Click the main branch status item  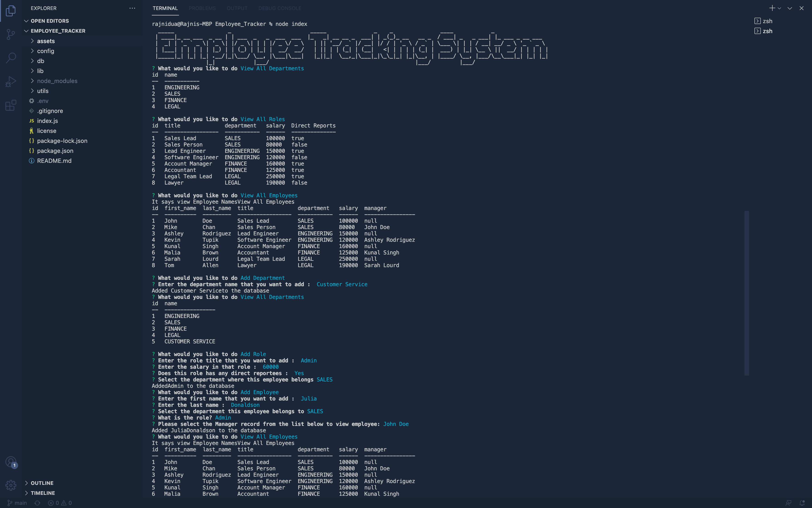(x=17, y=503)
